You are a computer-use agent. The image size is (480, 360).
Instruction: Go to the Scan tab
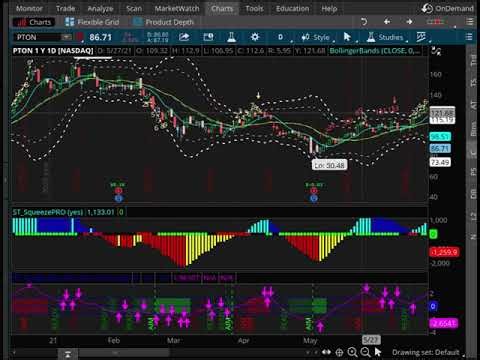click(134, 8)
